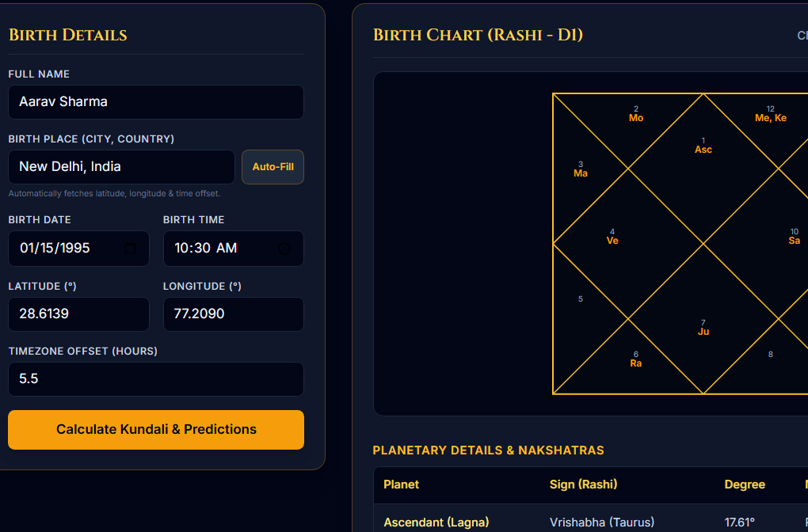Select the Birth Date field 01/15/1995
This screenshot has width=808, height=532.
click(x=79, y=249)
